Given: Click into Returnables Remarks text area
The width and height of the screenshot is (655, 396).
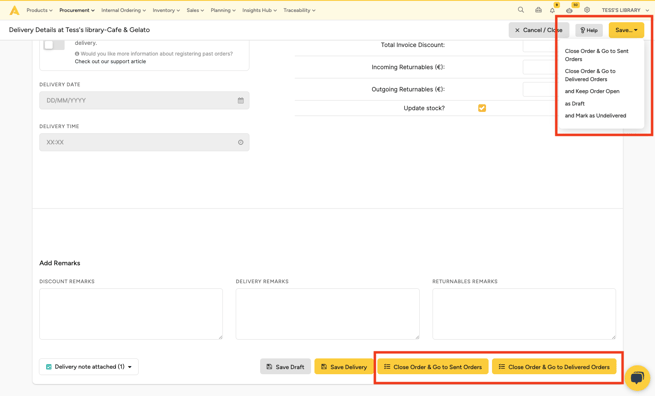Looking at the screenshot, I should tap(524, 314).
